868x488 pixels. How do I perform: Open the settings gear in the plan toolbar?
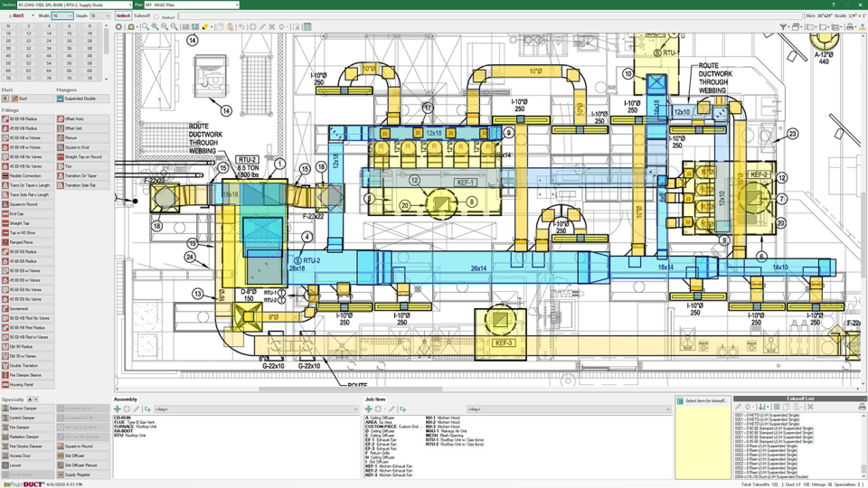(x=118, y=26)
